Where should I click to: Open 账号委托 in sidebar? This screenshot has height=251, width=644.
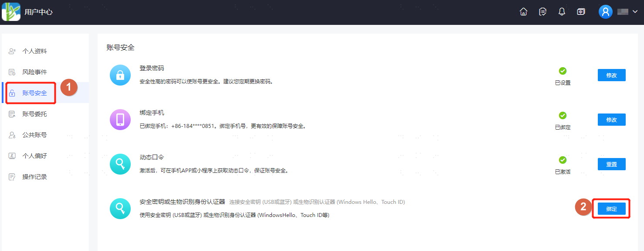pos(45,114)
